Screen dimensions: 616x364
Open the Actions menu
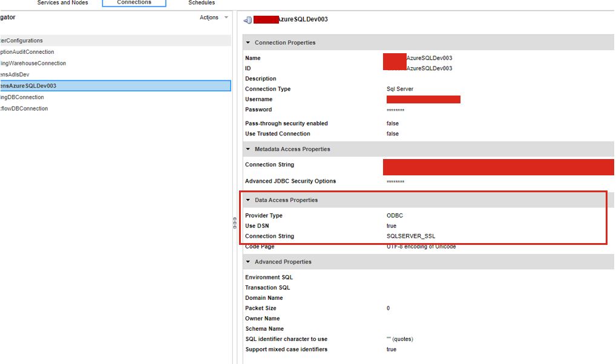[x=209, y=18]
